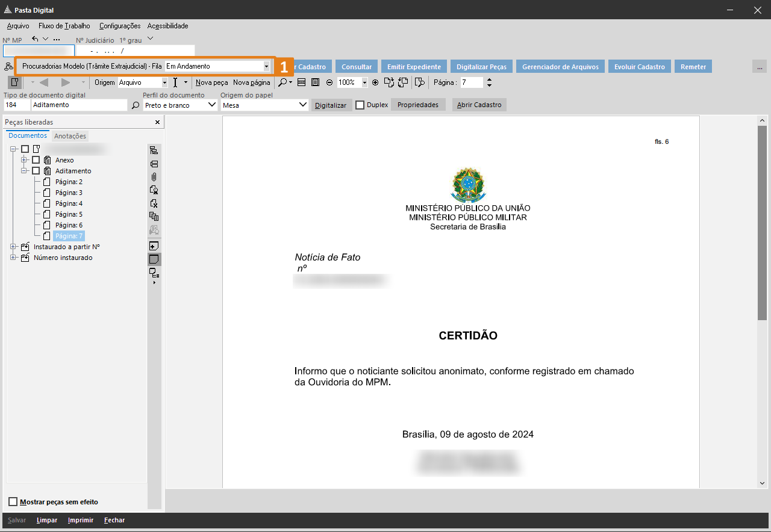The image size is (771, 532).
Task: Expand the Instaurado a partir Nº node
Action: [14, 247]
